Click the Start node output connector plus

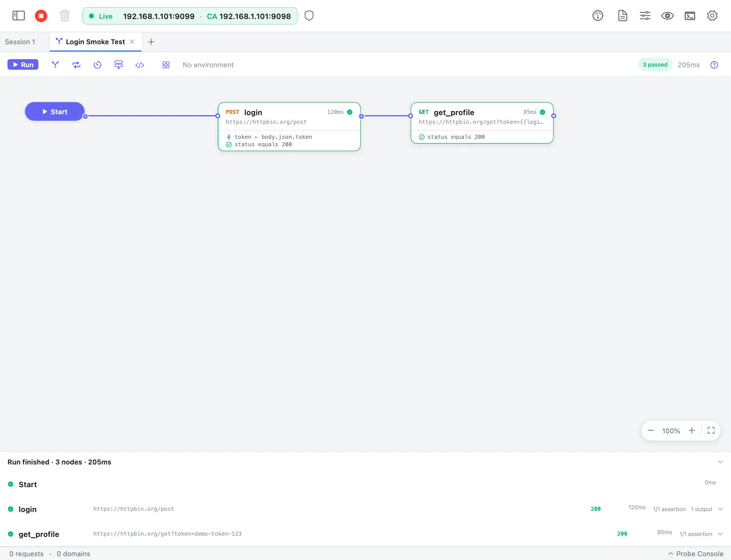click(x=85, y=116)
